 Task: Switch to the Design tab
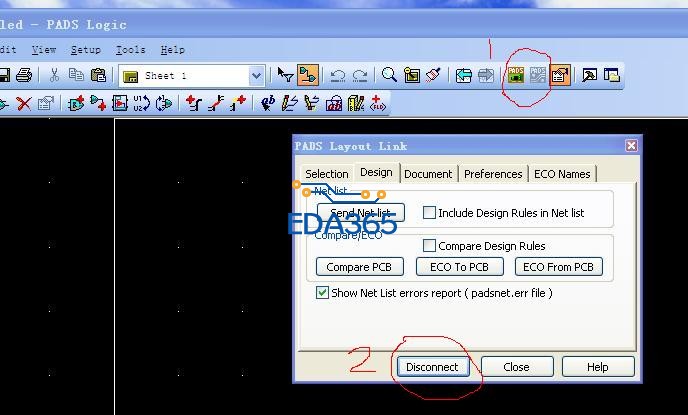point(376,172)
